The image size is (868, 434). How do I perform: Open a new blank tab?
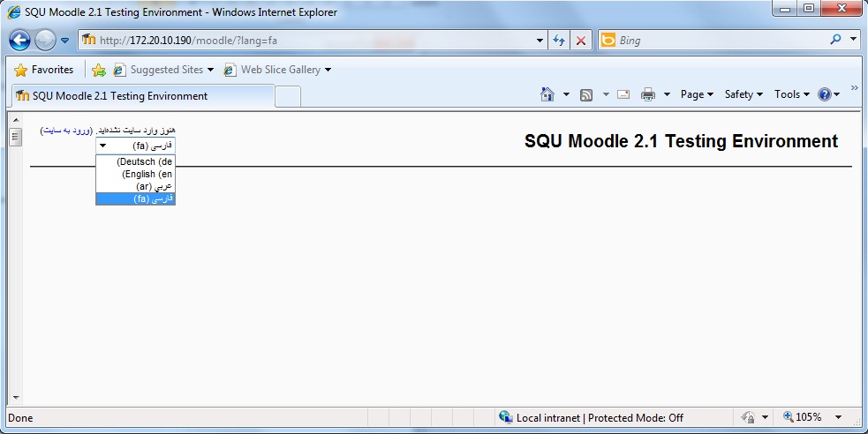point(288,97)
